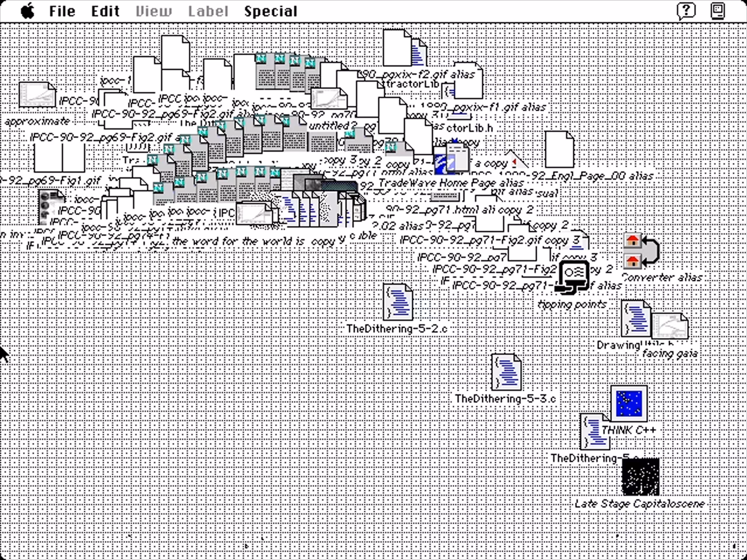This screenshot has height=560, width=747.
Task: Select the facing gaia graph icon
Action: pyautogui.click(x=670, y=326)
